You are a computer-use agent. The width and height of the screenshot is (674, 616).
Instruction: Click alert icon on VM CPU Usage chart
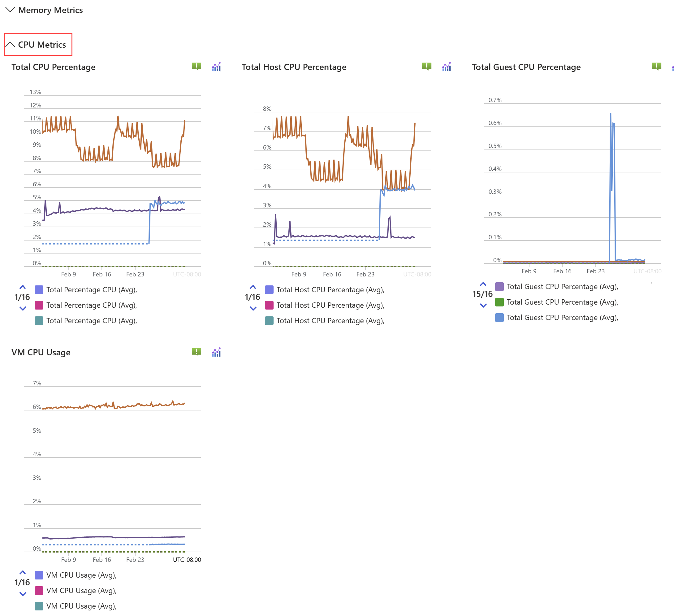point(196,351)
